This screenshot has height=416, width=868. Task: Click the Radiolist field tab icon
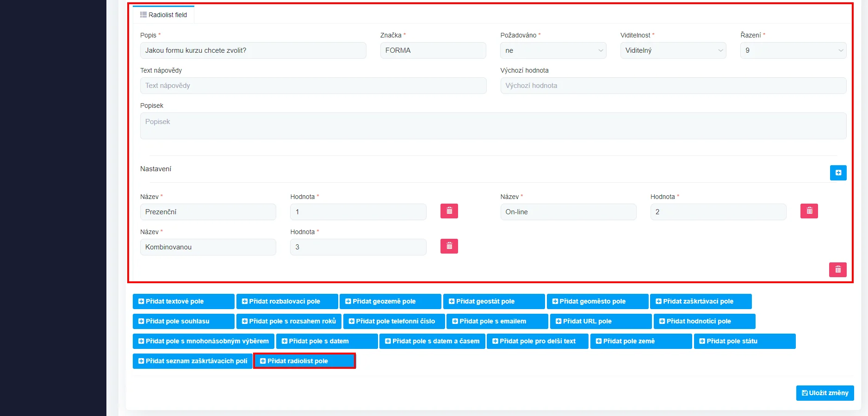(x=143, y=15)
